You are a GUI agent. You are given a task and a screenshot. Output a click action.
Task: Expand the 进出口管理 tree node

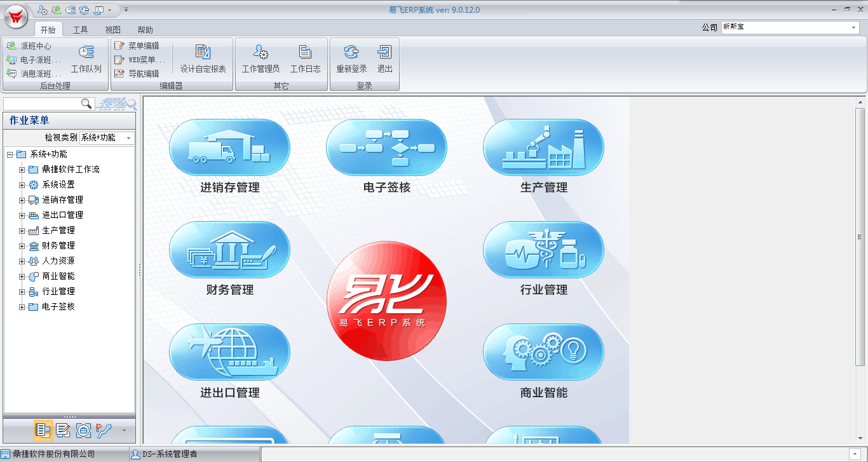[x=22, y=215]
